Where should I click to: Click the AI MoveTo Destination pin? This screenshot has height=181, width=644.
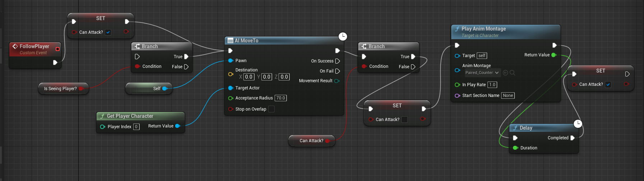pyautogui.click(x=230, y=74)
